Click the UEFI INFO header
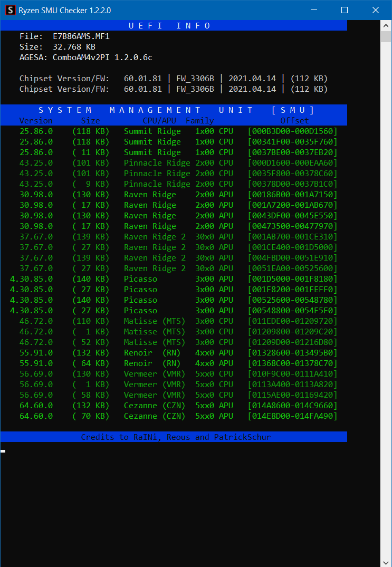This screenshot has height=567, width=392. (x=170, y=26)
